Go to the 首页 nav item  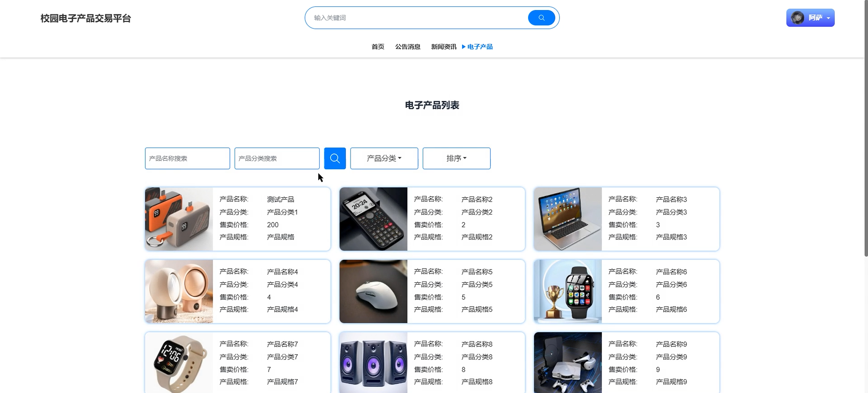[x=377, y=47]
